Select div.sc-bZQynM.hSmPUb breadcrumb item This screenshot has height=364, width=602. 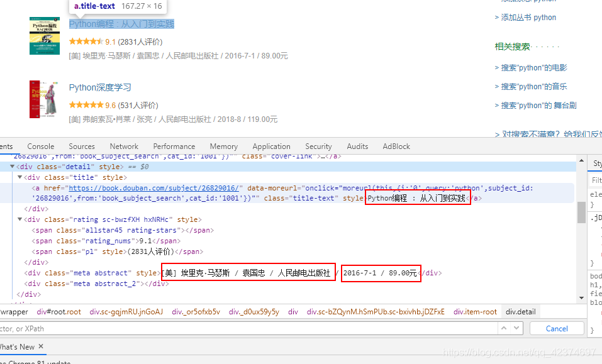pyautogui.click(x=376, y=312)
